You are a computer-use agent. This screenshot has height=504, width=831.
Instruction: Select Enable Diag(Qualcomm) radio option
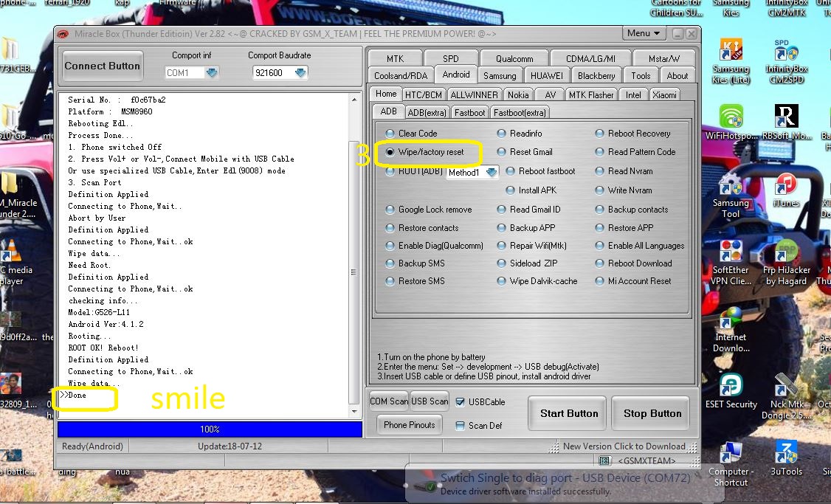pyautogui.click(x=390, y=246)
